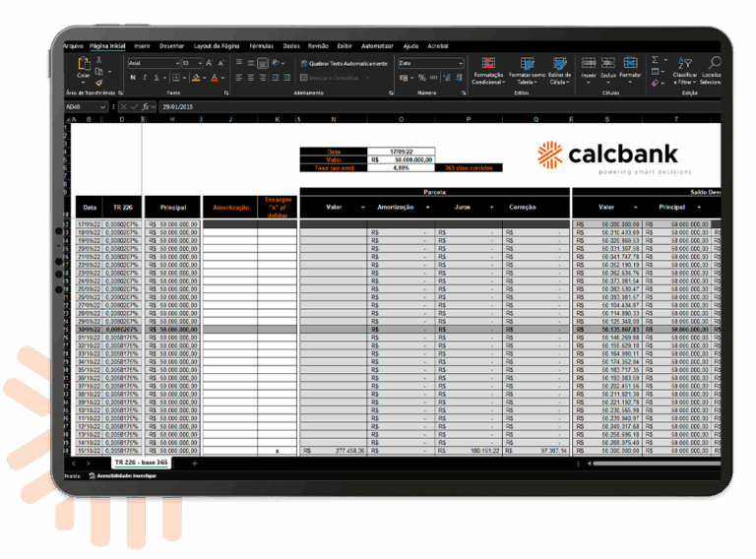Select the TR 226 - base 365 sheet tab
Image resolution: width=756 pixels, height=559 pixels.
(141, 463)
